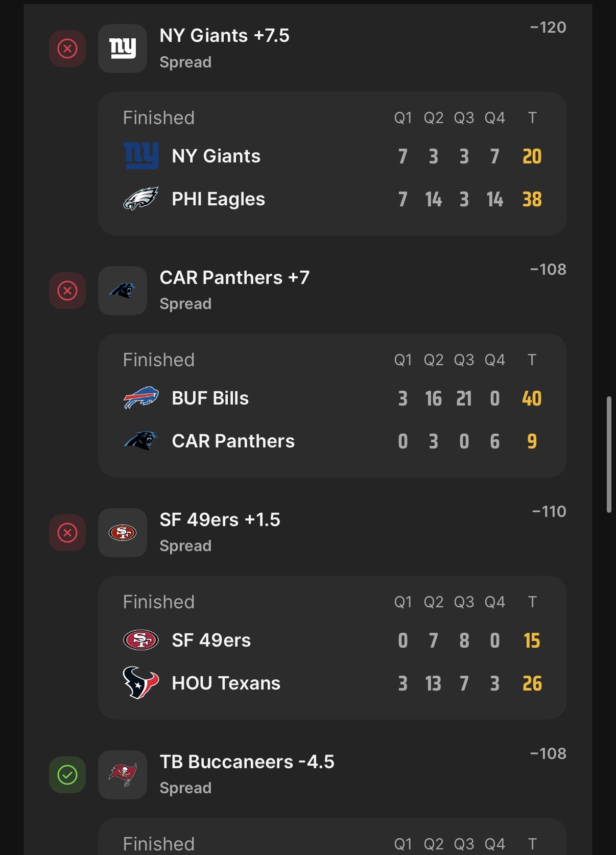This screenshot has width=616, height=855.
Task: Click the Buffalo Bills logo in scoreboard
Action: [141, 398]
